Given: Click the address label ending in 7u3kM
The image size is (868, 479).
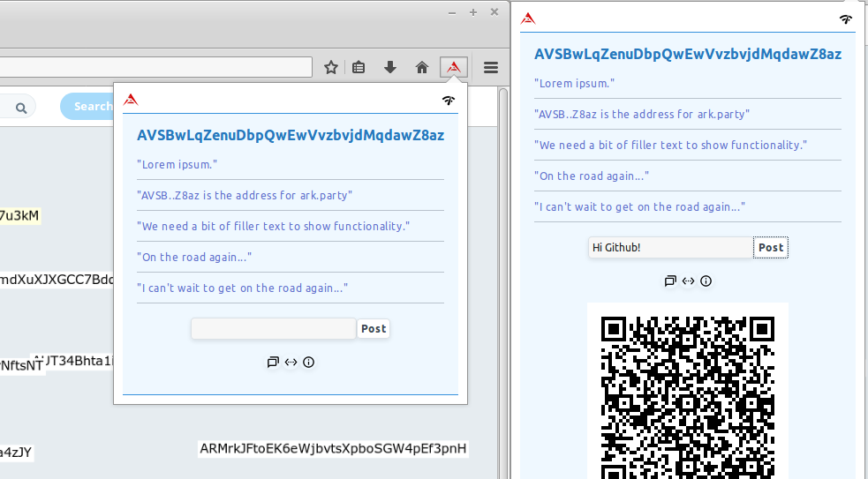Looking at the screenshot, I should point(20,216).
